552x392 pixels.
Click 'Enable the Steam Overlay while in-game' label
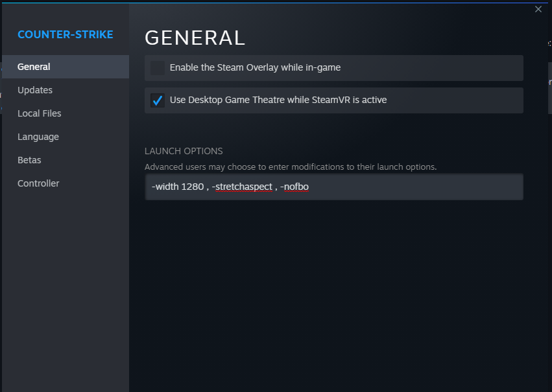[255, 67]
